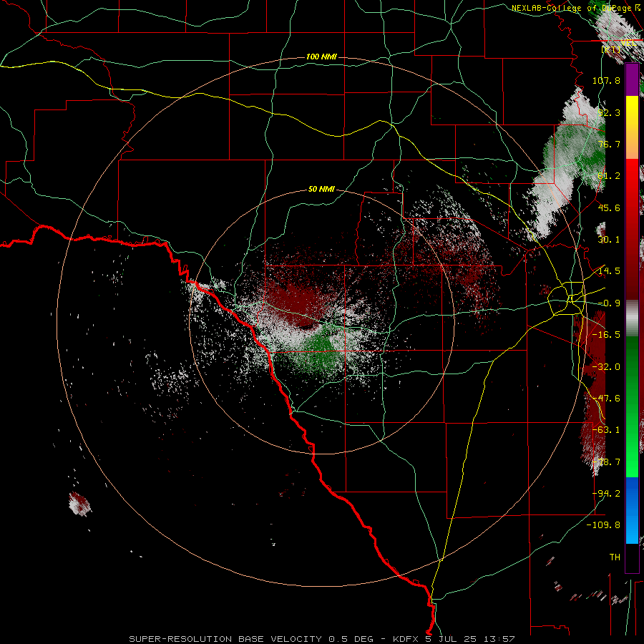Select the 14.5 value on the velocity scale
Viewport: 644px width, 644px height.
(x=608, y=271)
